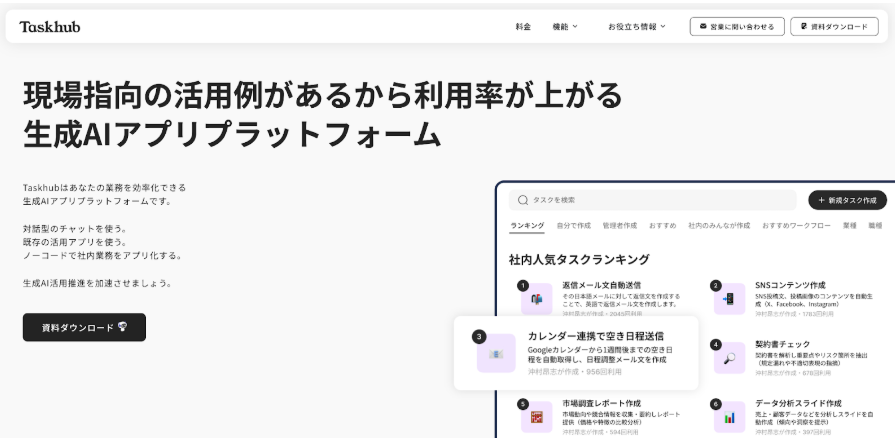This screenshot has height=438, width=895.
Task: Click the magnifier icon in タスクを検索 field
Action: (523, 200)
